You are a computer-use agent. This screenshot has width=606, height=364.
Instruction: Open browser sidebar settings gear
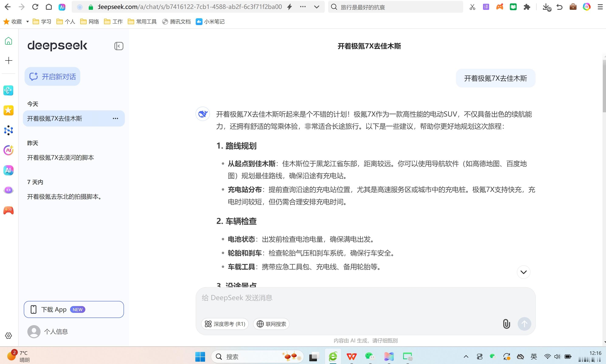[x=8, y=336]
